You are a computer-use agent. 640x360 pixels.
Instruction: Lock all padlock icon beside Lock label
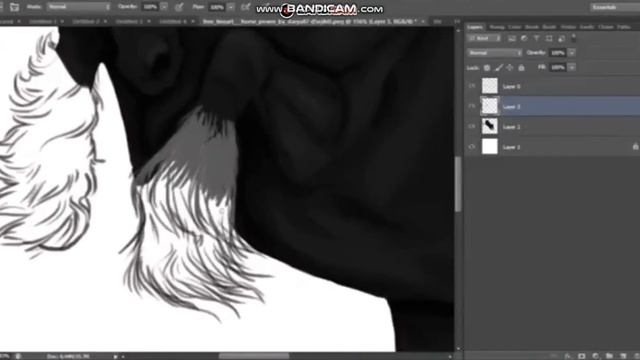coord(521,68)
